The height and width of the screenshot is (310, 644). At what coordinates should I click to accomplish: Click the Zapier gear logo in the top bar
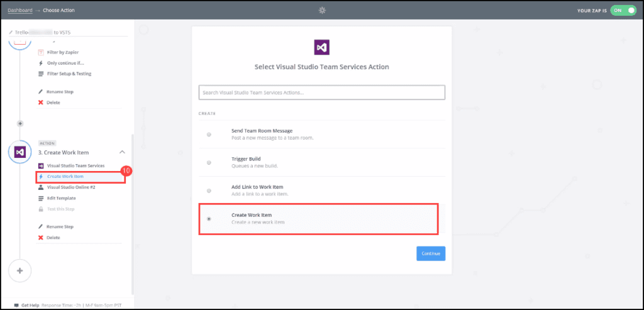coord(322,10)
